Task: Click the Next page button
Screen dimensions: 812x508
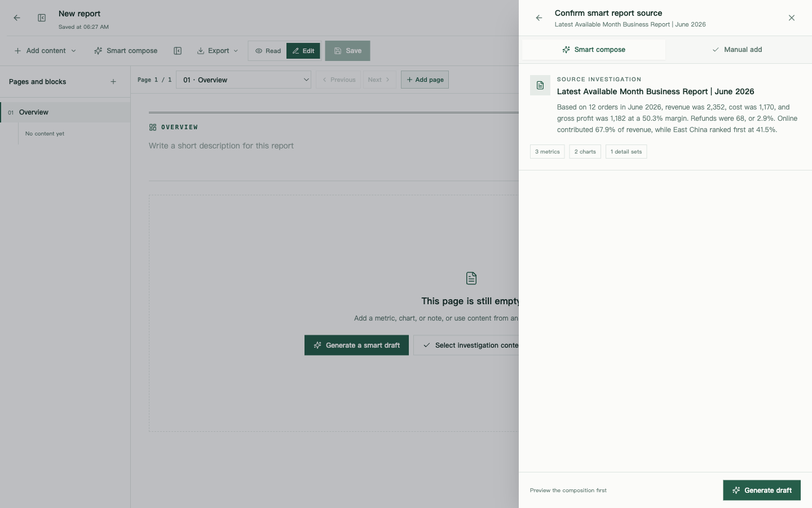Action: [x=379, y=80]
